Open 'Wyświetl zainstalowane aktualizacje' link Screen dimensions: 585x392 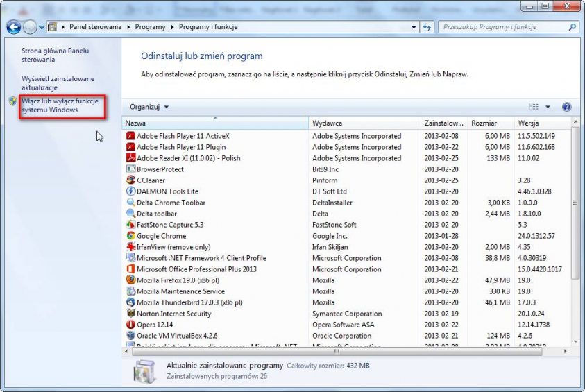(x=58, y=83)
